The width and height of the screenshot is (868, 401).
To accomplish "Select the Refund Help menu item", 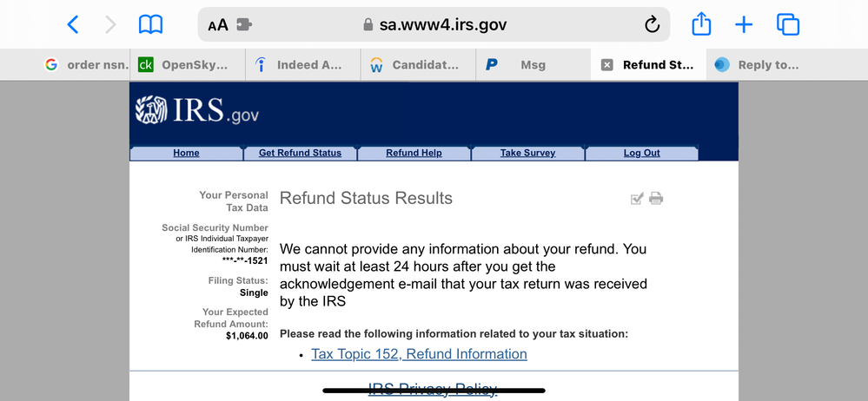I will pyautogui.click(x=414, y=153).
